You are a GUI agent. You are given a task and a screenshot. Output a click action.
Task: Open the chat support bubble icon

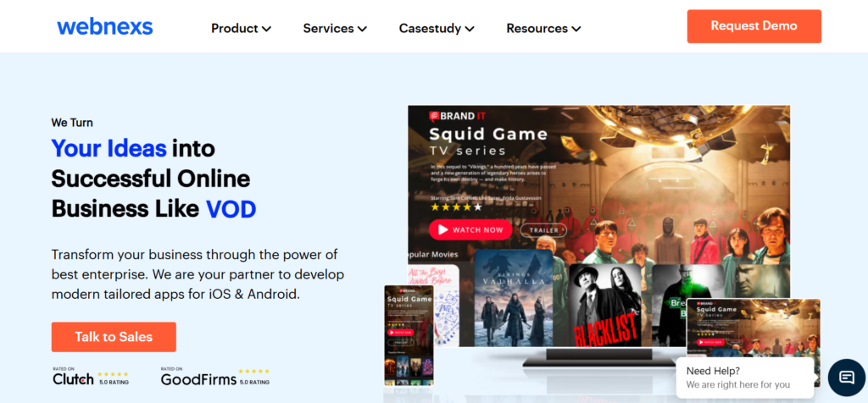tap(847, 378)
